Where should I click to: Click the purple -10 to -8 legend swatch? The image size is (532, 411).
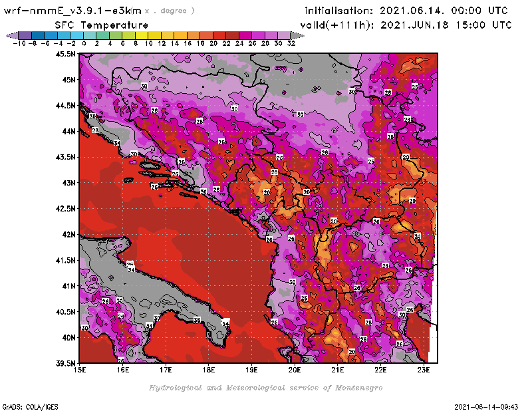tap(25, 35)
